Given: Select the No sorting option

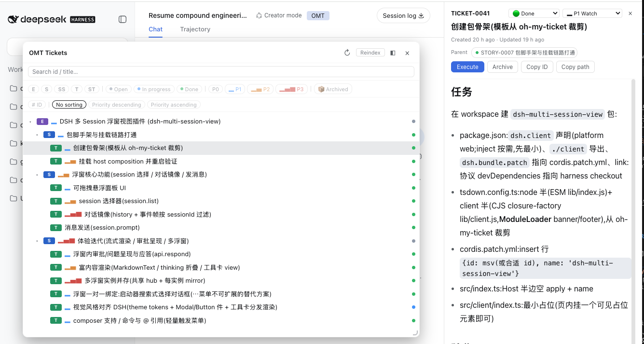Looking at the screenshot, I should [69, 105].
